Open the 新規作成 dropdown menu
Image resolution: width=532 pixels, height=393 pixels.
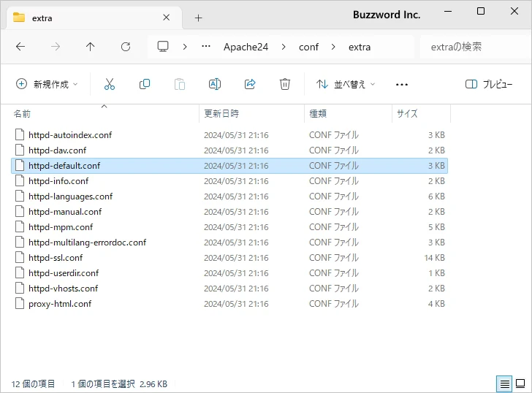pyautogui.click(x=47, y=84)
